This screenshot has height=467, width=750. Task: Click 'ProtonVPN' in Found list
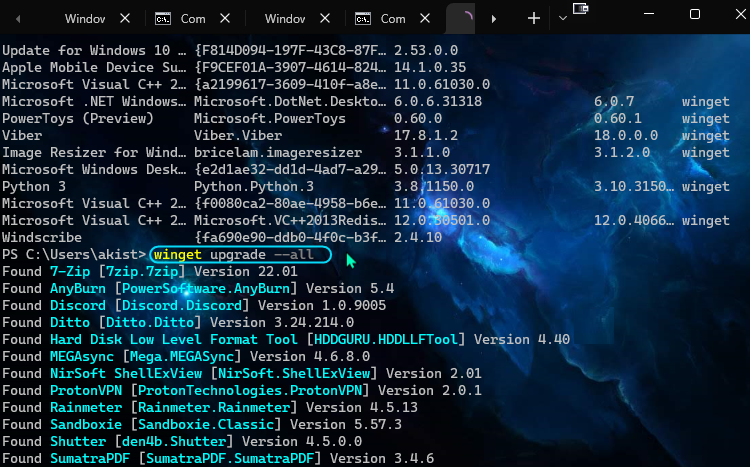tap(86, 390)
